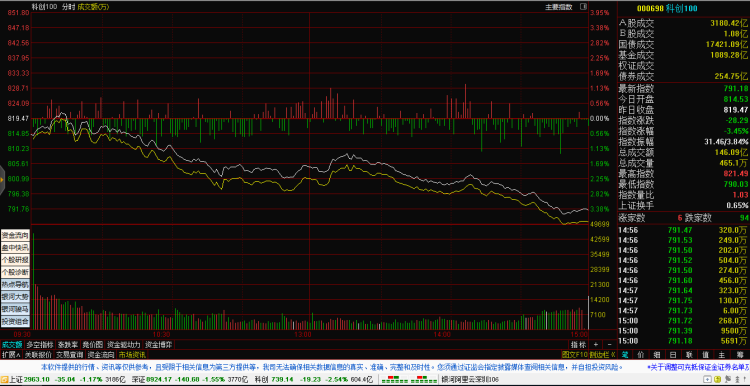This screenshot has width=750, height=386.
Task: Open the 指标 indicator selector
Action: click(578, 344)
